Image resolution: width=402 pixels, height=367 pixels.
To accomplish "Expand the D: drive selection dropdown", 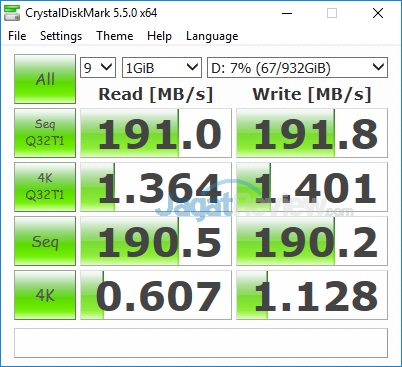I will [297, 68].
